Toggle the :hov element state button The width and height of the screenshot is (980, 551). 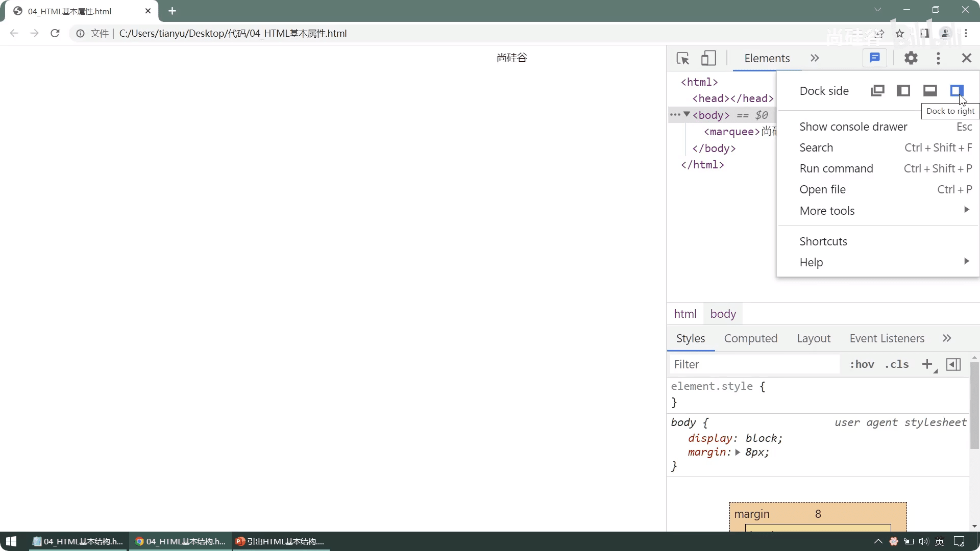862,364
